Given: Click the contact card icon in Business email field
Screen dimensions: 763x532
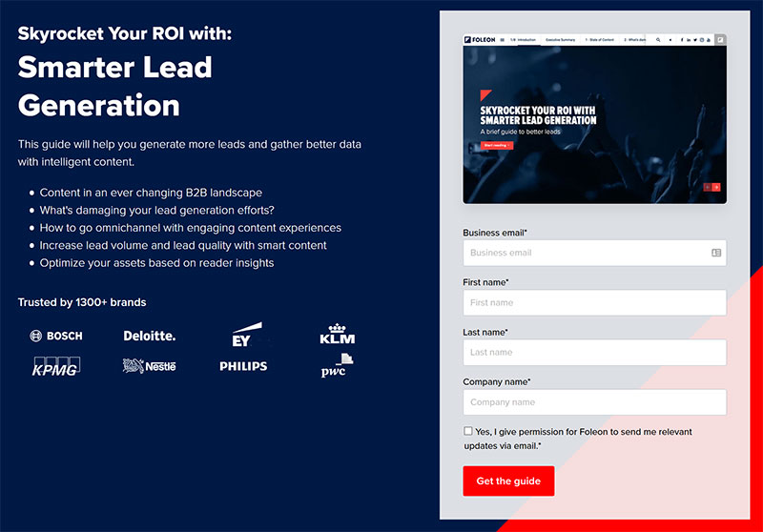Looking at the screenshot, I should (716, 253).
